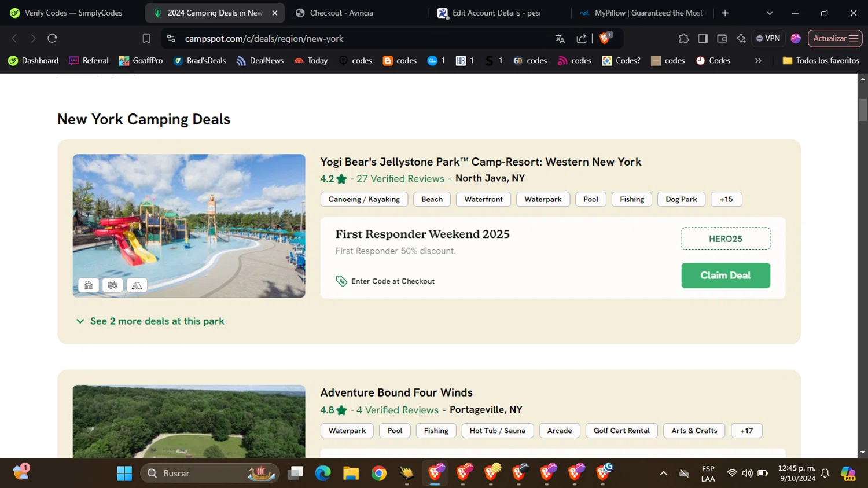
Task: Close the 2024 Camping Deals tab
Action: [x=275, y=13]
